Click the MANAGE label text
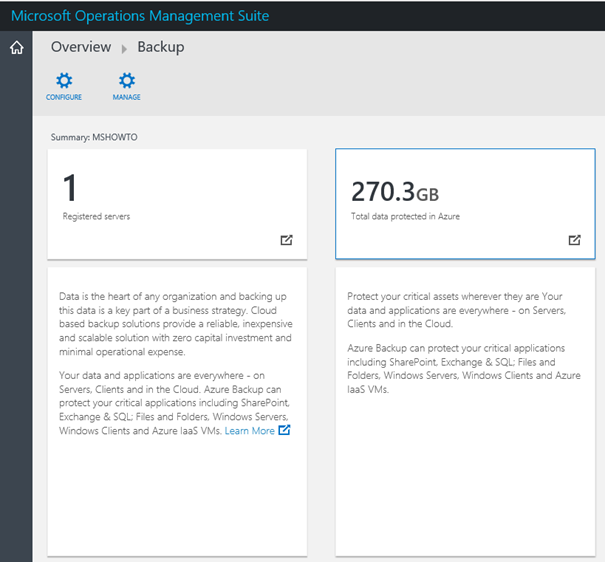Screen dimensions: 605x562 (x=127, y=97)
